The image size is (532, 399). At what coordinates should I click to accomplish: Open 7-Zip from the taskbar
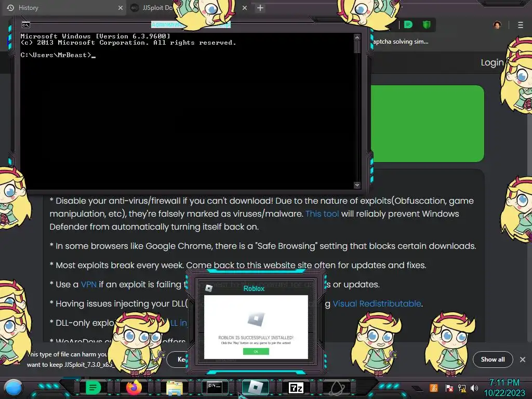click(296, 388)
